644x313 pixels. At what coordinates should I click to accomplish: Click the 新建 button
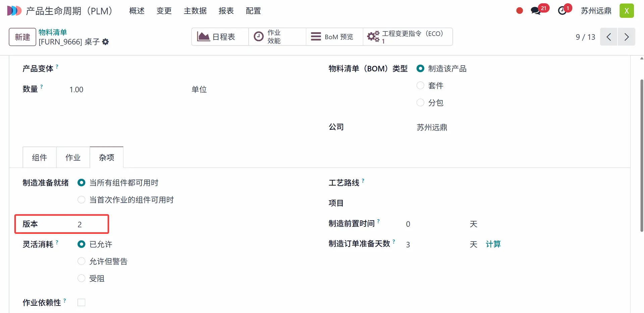click(x=22, y=37)
